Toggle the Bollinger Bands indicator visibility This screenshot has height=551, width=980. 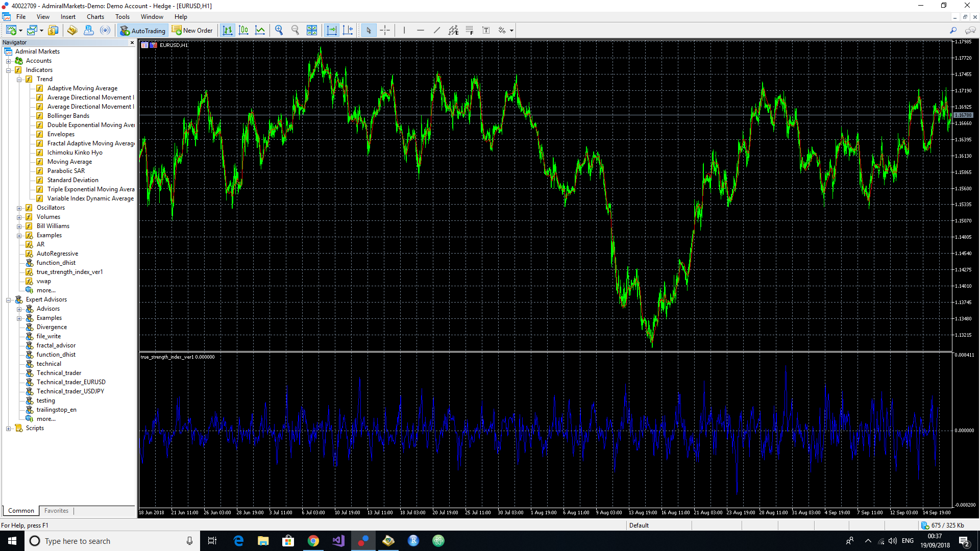point(68,116)
